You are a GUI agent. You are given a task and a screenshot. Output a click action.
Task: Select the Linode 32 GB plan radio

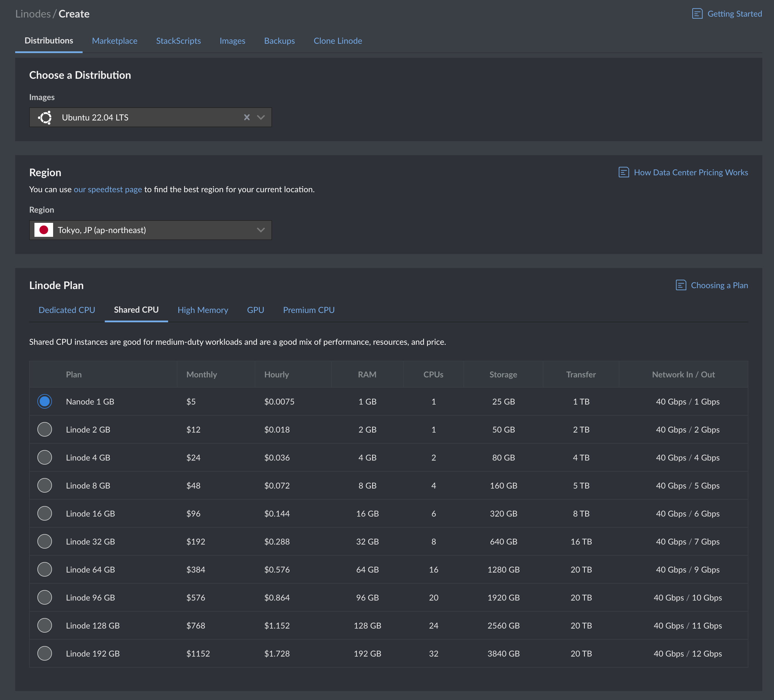click(x=45, y=542)
